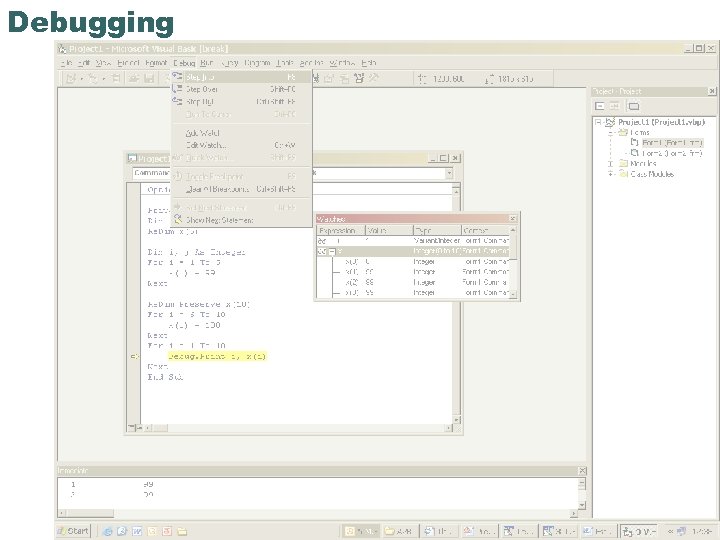Image resolution: width=720 pixels, height=540 pixels.
Task: Click Toggle Folders icon in Project panel
Action: (634, 106)
